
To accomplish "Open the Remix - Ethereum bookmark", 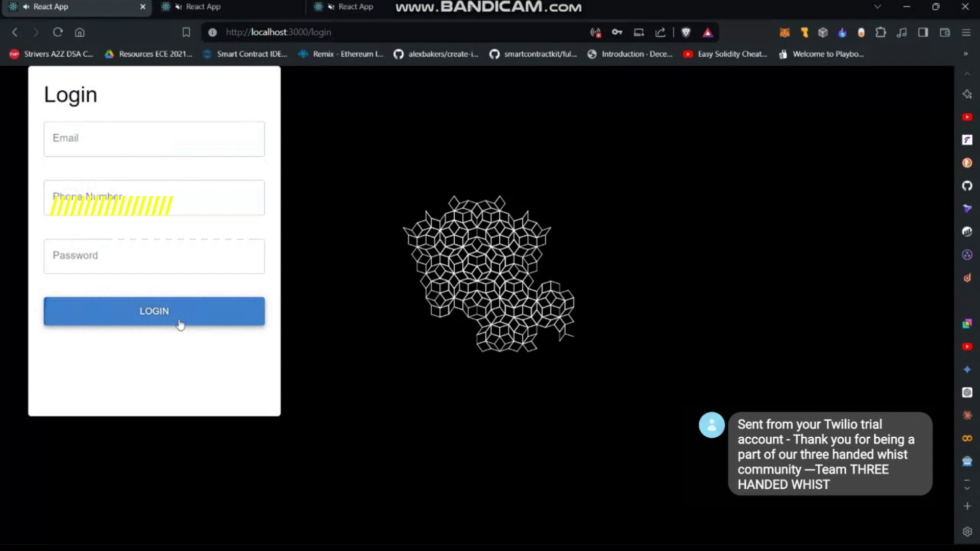I will (x=341, y=54).
